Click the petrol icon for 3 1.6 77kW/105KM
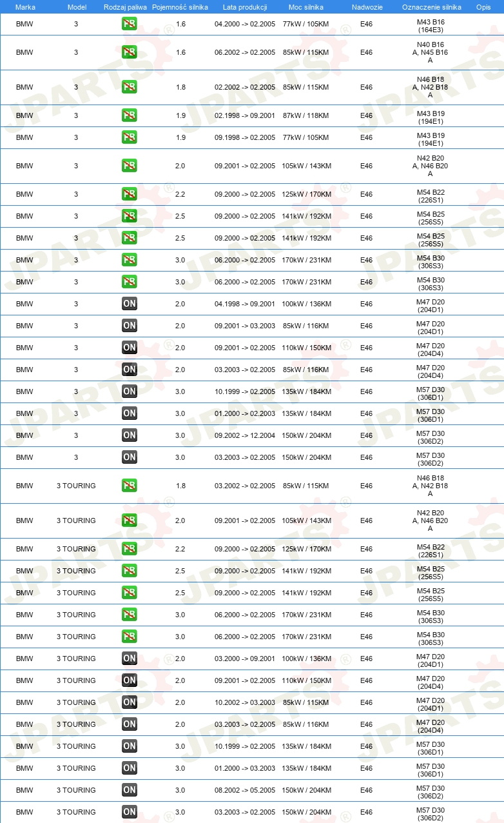 (130, 24)
